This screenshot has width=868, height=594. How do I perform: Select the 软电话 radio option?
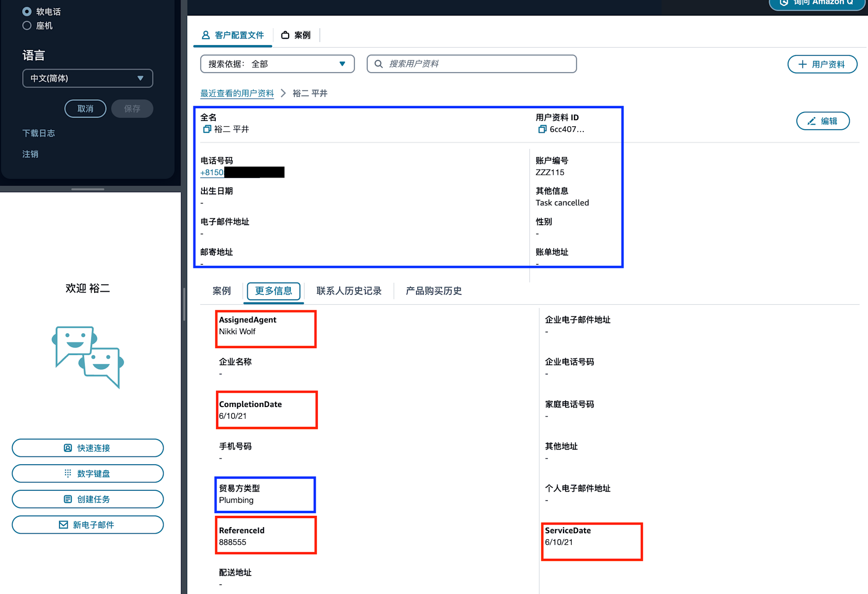click(x=27, y=12)
